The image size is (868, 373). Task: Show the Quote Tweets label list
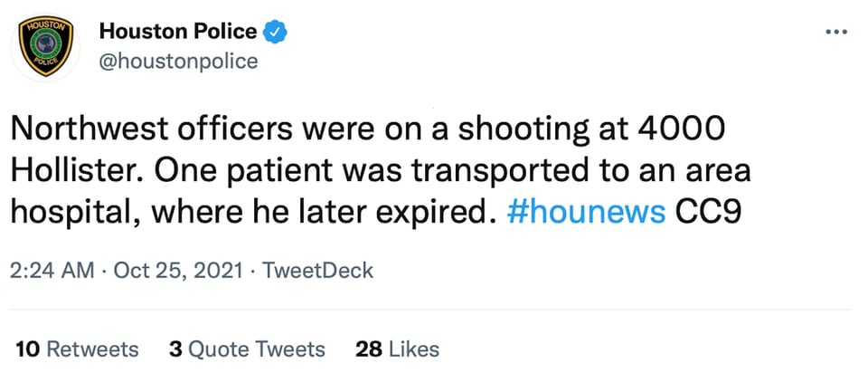coord(256,349)
